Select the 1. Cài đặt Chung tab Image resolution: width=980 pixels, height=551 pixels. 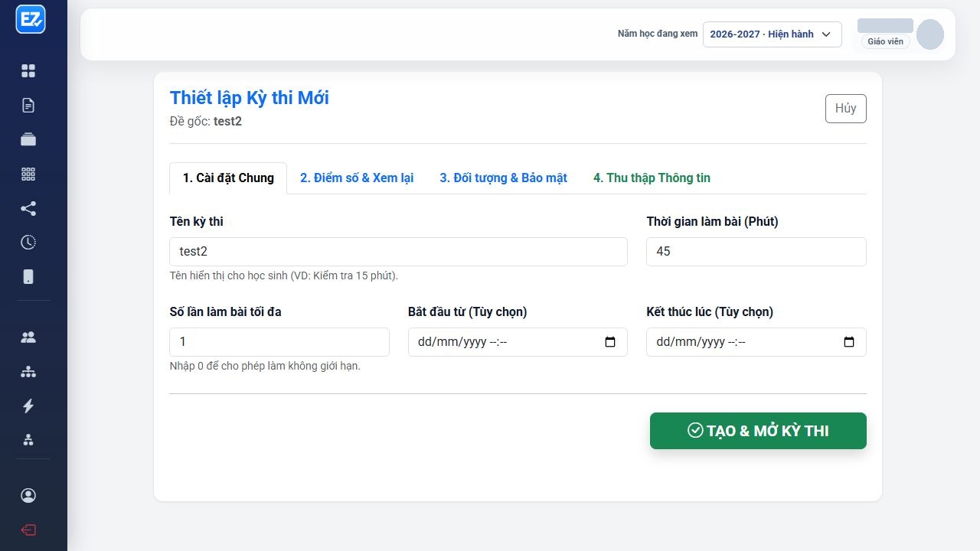[228, 178]
